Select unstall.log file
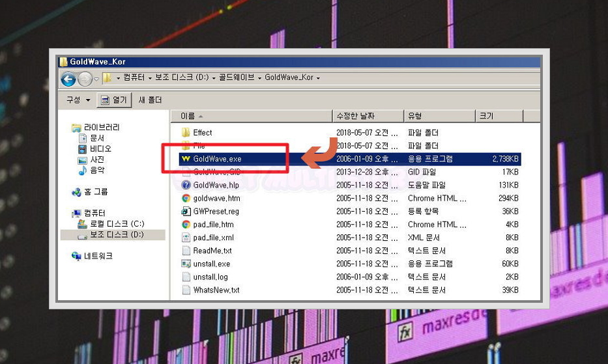The image size is (608, 364). point(210,277)
